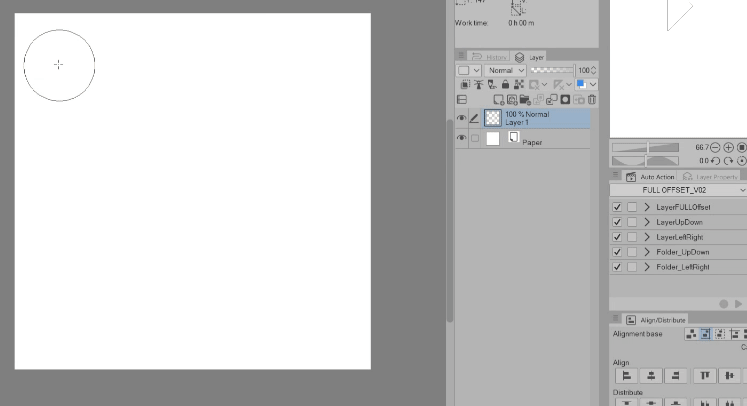This screenshot has width=747, height=406.
Task: Click the New Vector Layer icon
Action: click(x=512, y=100)
